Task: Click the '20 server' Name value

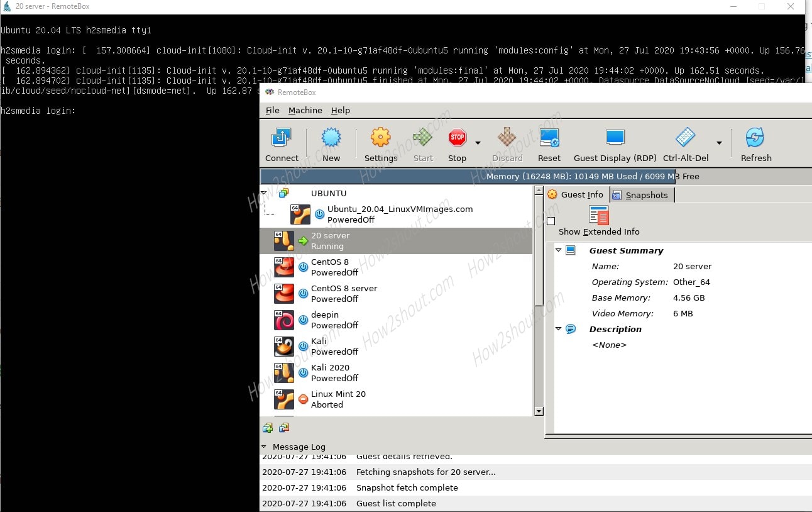Action: pyautogui.click(x=692, y=266)
